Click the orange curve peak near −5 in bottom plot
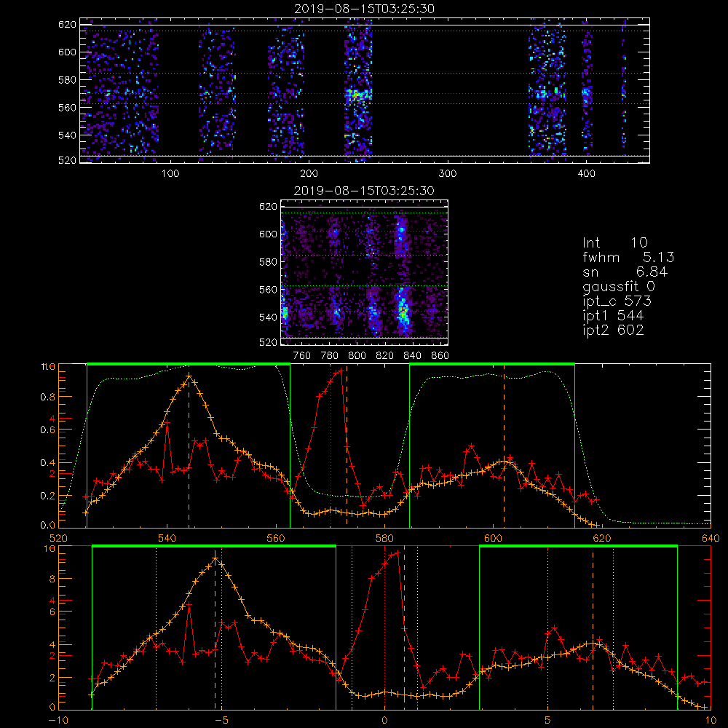 pos(215,558)
